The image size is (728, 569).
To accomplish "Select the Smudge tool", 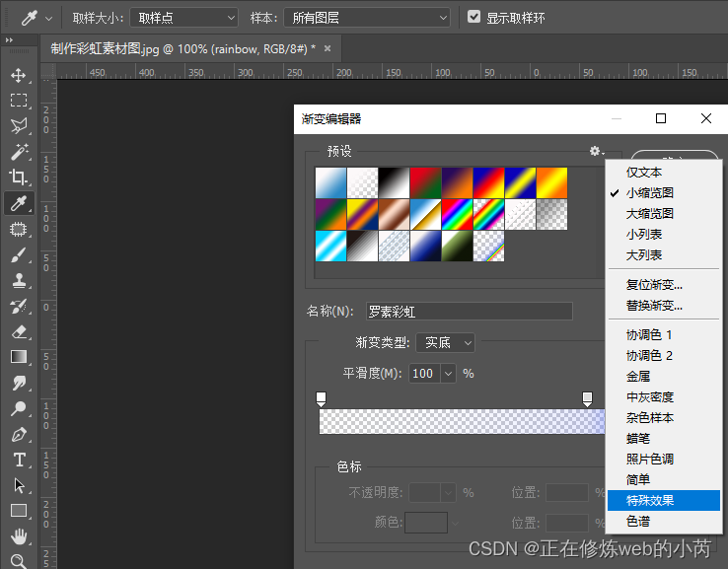I will click(x=19, y=383).
